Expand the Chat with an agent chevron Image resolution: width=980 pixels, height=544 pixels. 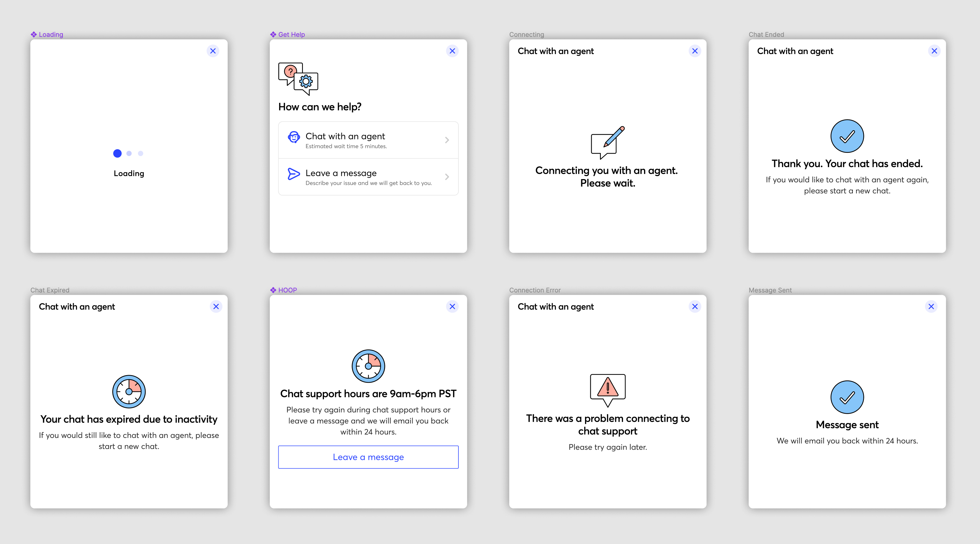point(447,140)
